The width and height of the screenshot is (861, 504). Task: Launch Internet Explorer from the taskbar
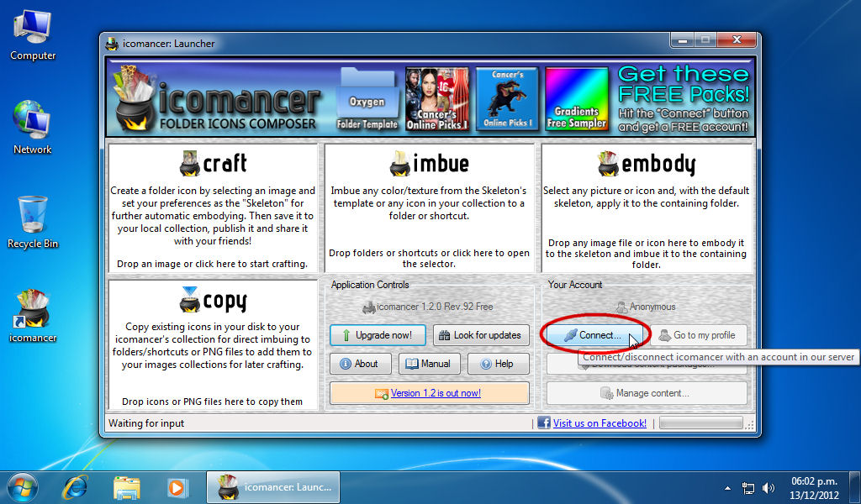pyautogui.click(x=75, y=487)
